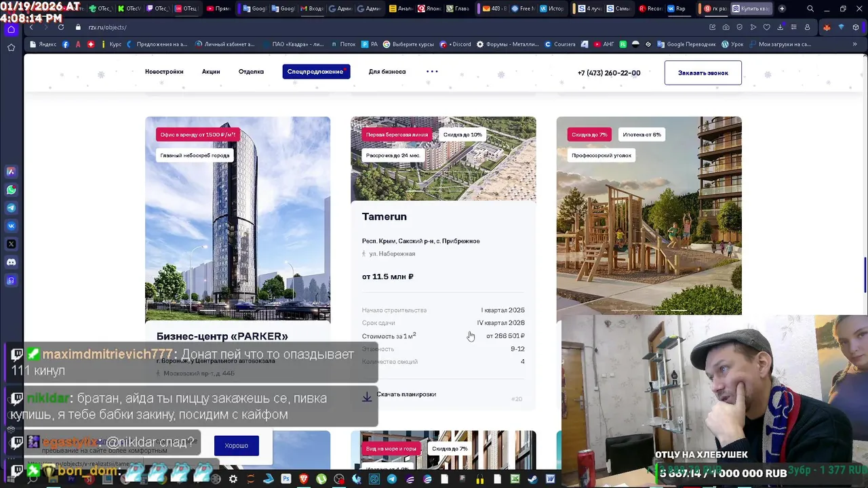Switch to the Recor browser tab

point(650,9)
